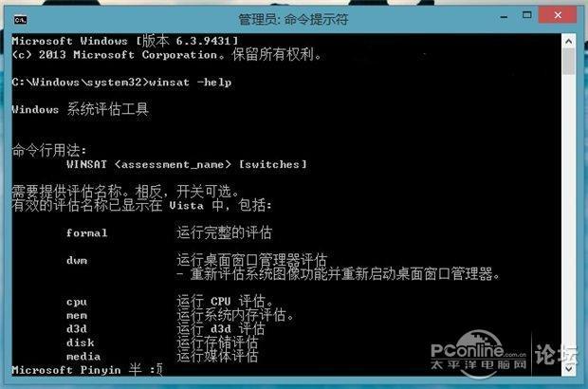Click the empty scrollbar track below the thumb
588x389 pixels.
tap(569, 217)
